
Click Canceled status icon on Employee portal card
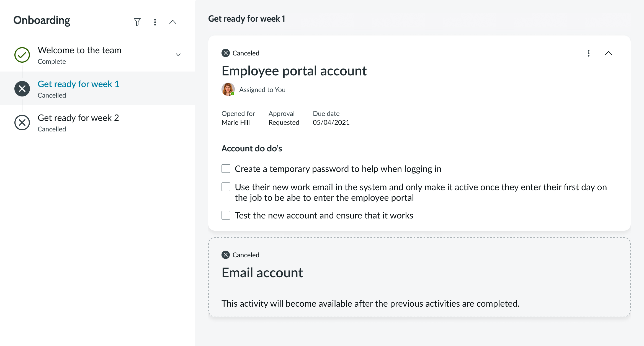click(226, 53)
